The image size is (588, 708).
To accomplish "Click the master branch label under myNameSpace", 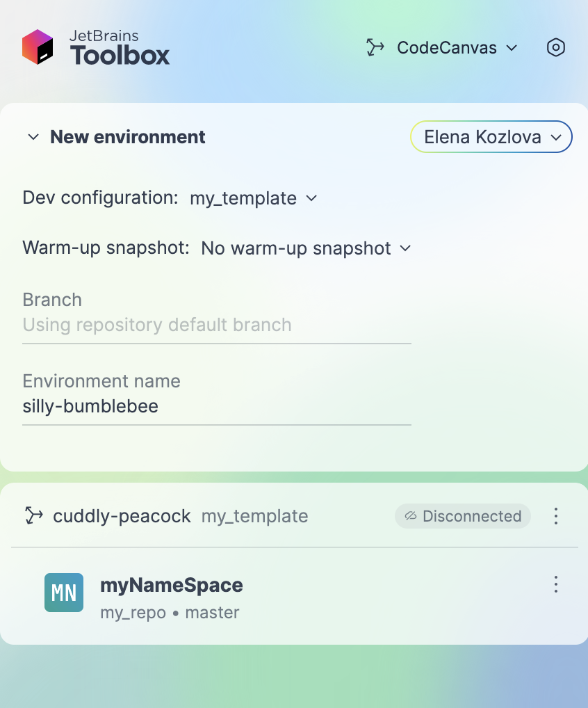I will 213,613.
